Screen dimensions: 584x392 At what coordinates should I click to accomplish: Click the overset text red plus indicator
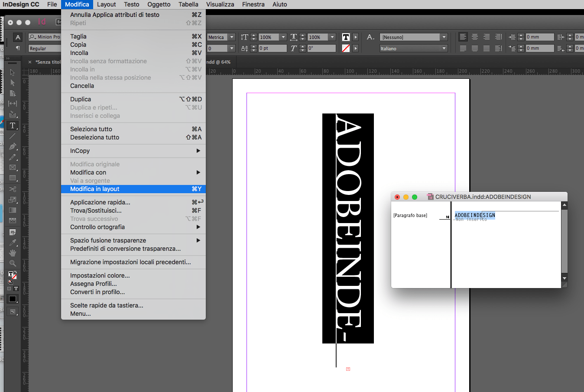348,369
